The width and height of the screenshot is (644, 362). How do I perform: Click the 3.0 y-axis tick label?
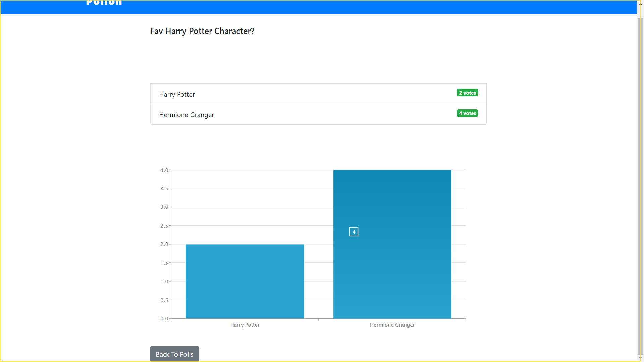164,207
